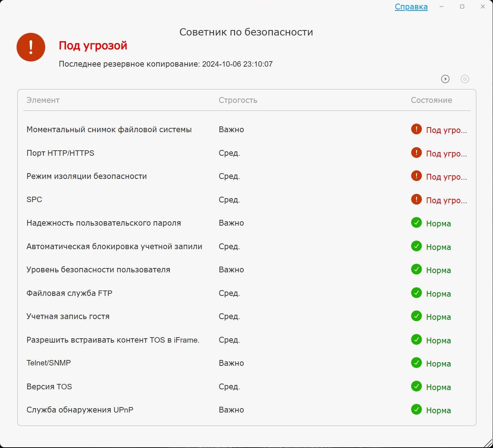Maximize the Security Advisor window
Screen dimensions: 493x448
coord(462,7)
